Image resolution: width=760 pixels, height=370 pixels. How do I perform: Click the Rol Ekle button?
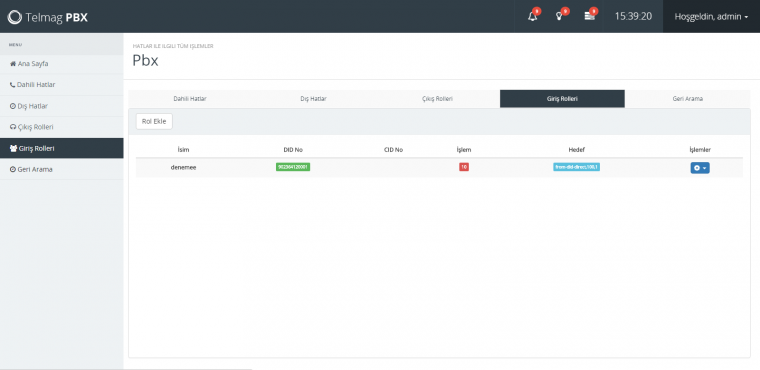click(x=154, y=121)
